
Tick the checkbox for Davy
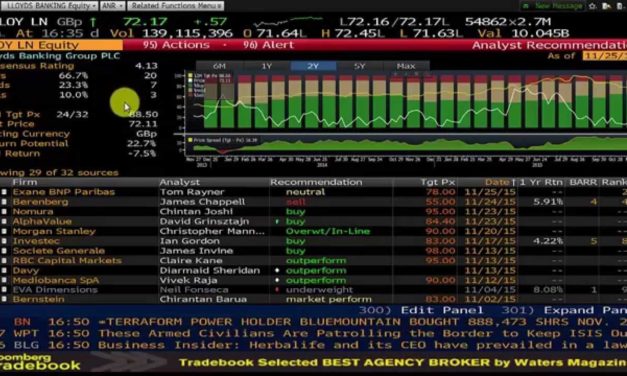click(4, 270)
